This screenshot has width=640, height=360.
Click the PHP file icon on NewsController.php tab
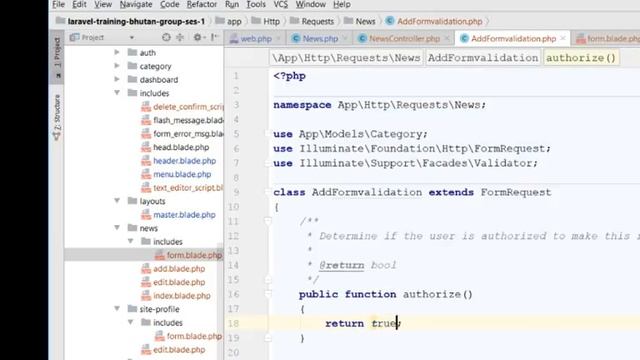362,38
